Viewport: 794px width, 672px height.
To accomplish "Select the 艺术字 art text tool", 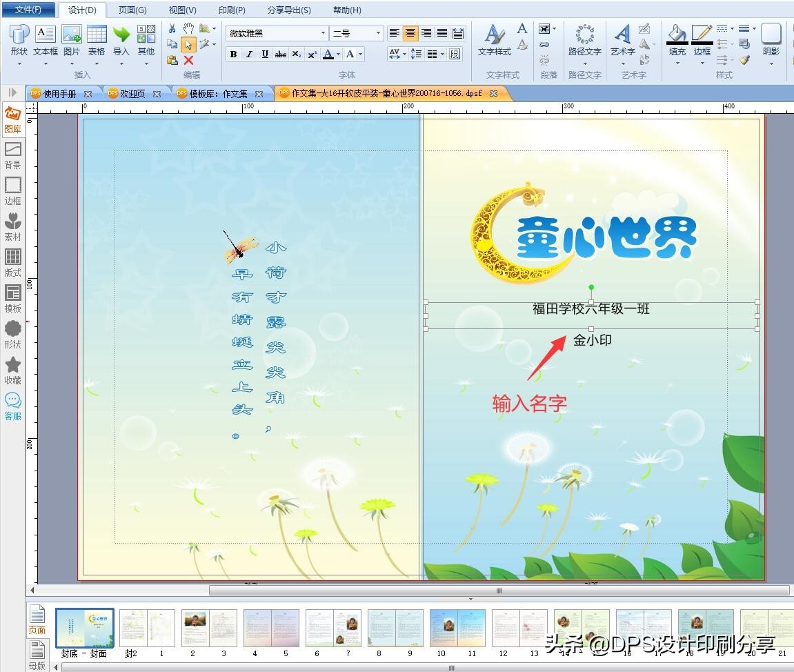I will 623,41.
